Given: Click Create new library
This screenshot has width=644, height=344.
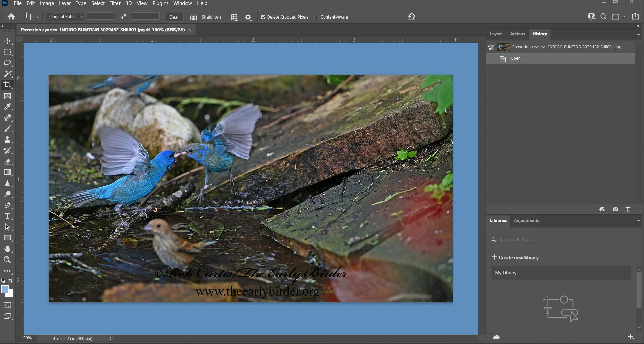Looking at the screenshot, I should click(x=515, y=257).
